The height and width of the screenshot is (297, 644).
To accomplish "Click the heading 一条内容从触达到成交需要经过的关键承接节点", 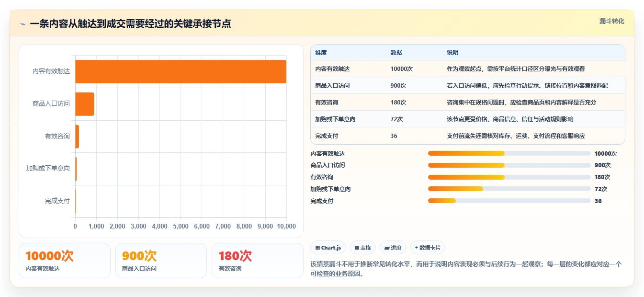I will point(130,24).
